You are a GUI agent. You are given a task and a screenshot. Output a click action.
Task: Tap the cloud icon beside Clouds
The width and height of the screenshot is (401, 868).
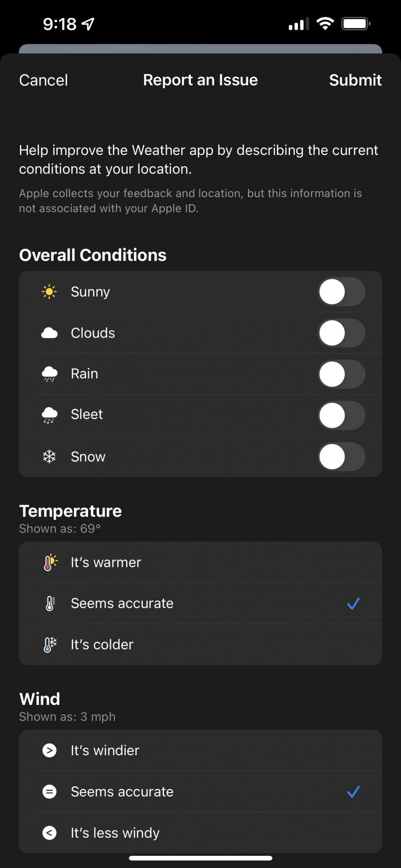[x=49, y=333]
